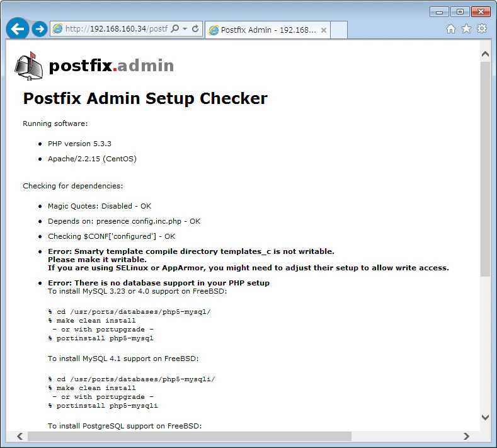The height and width of the screenshot is (448, 497).
Task: Go back with the browser Back arrow
Action: click(x=18, y=29)
